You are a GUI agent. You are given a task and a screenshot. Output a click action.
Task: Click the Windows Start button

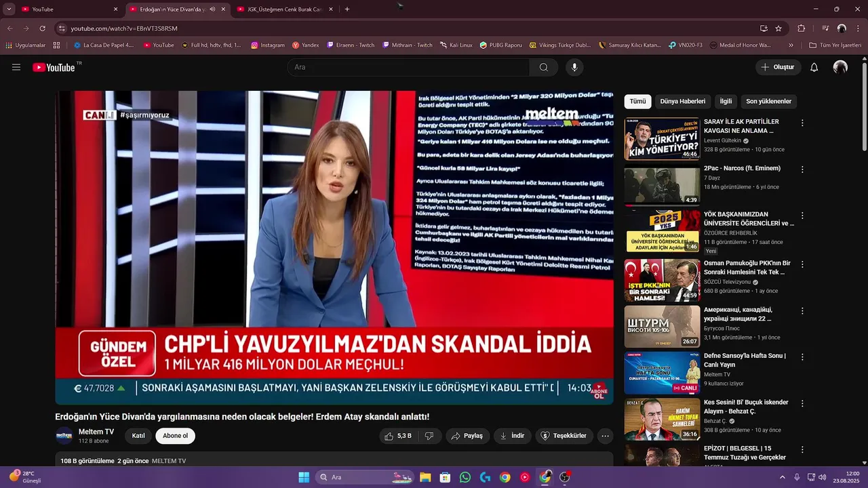pyautogui.click(x=304, y=477)
